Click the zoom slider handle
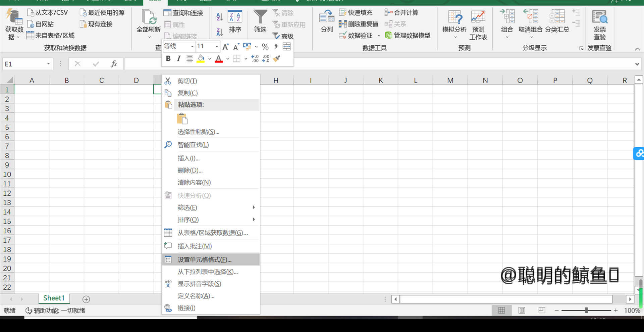Image resolution: width=644 pixels, height=332 pixels. tap(586, 311)
